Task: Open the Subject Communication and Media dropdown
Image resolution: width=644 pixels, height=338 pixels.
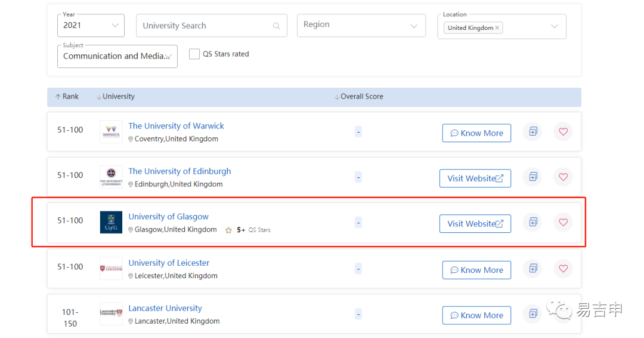Action: [117, 56]
